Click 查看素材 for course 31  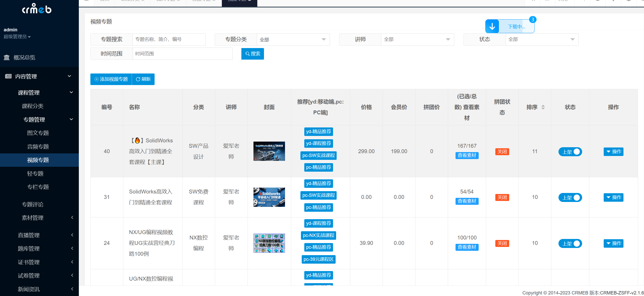[x=467, y=201]
